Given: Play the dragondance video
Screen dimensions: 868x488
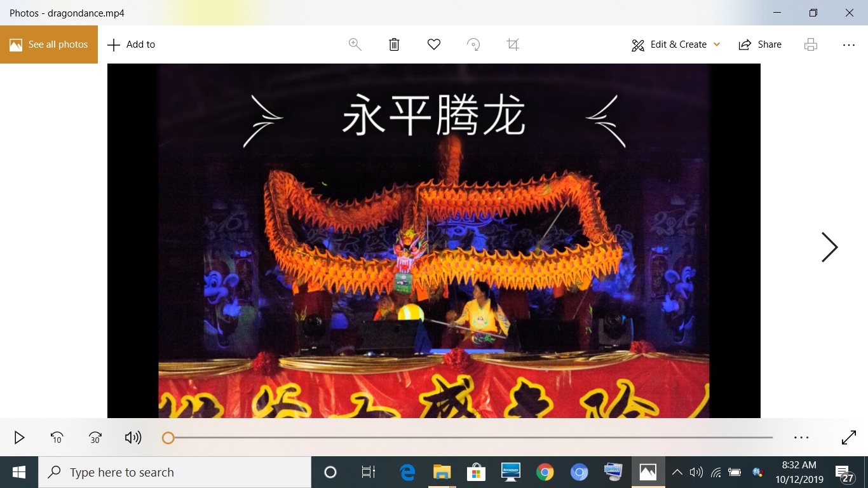Looking at the screenshot, I should pos(19,437).
